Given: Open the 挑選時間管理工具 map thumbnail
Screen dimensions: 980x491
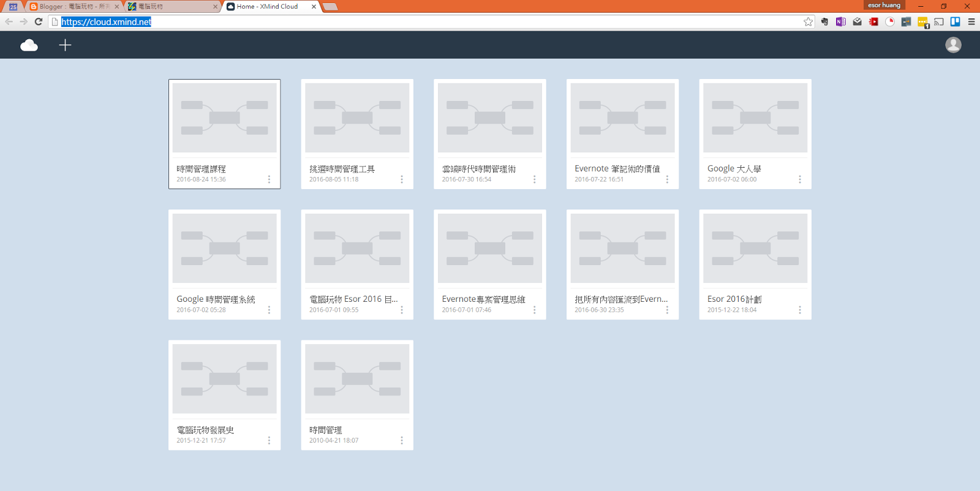Looking at the screenshot, I should (357, 118).
